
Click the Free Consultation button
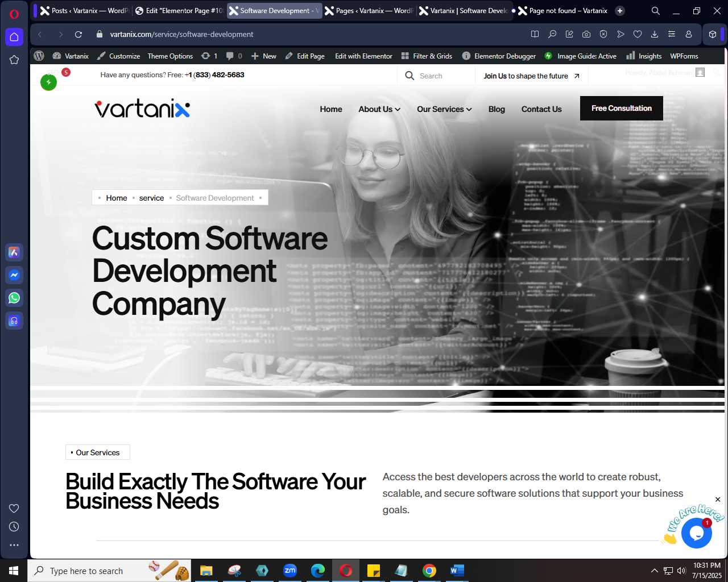[622, 108]
